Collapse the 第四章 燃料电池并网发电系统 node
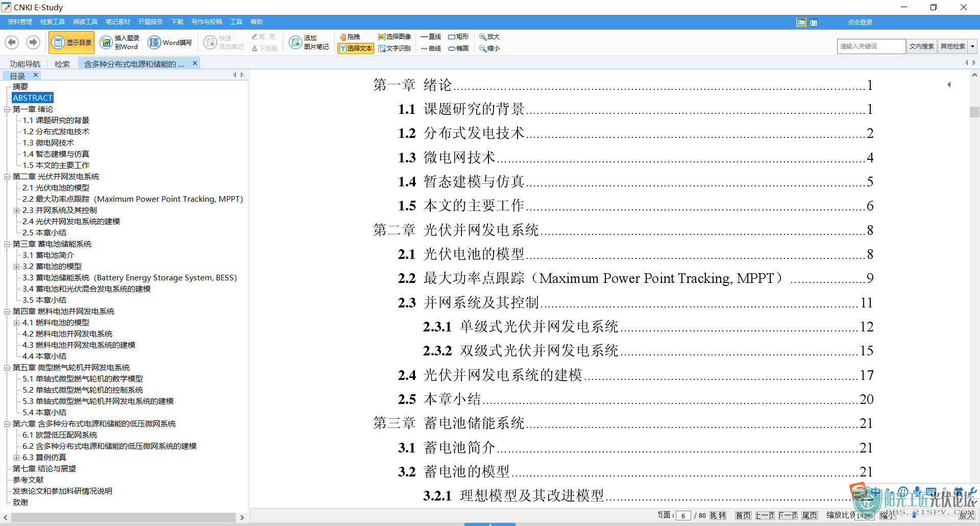 7,312
